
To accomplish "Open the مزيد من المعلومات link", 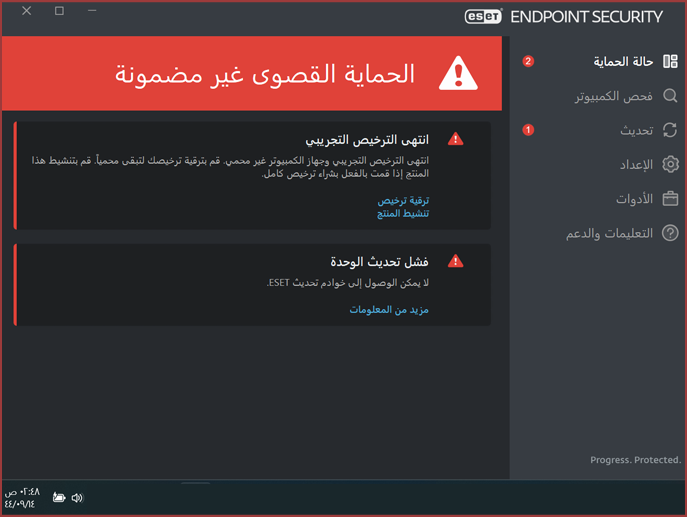I will [x=389, y=310].
